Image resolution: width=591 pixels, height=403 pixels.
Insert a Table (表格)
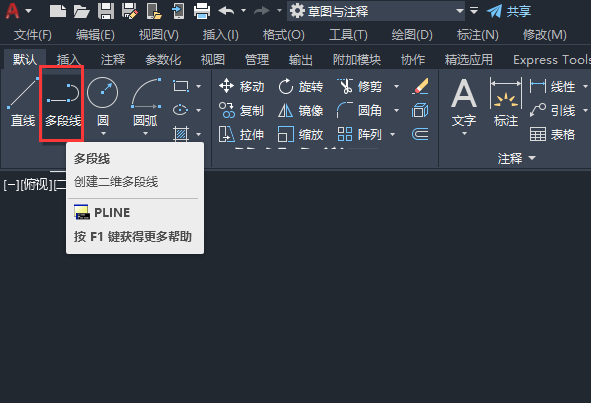pyautogui.click(x=553, y=134)
